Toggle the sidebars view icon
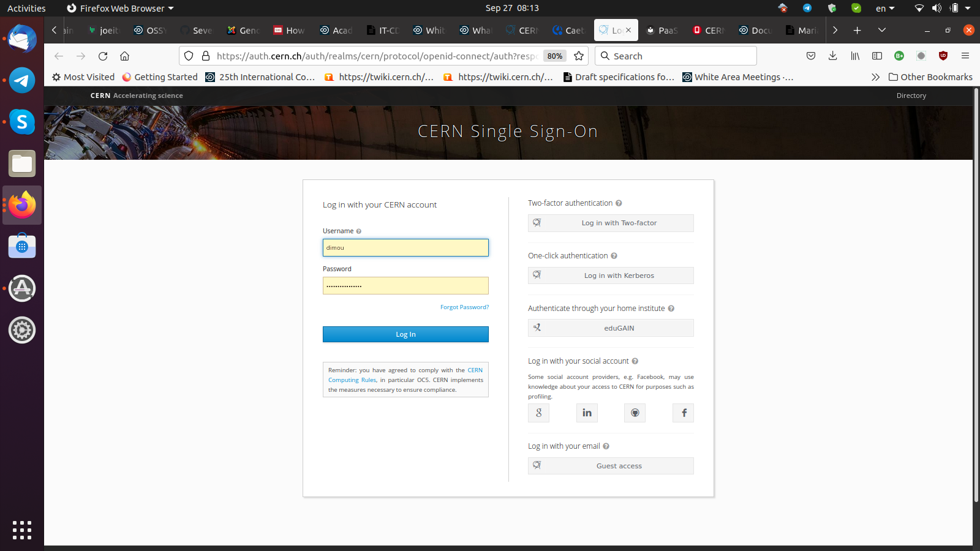The width and height of the screenshot is (980, 551). [x=877, y=56]
